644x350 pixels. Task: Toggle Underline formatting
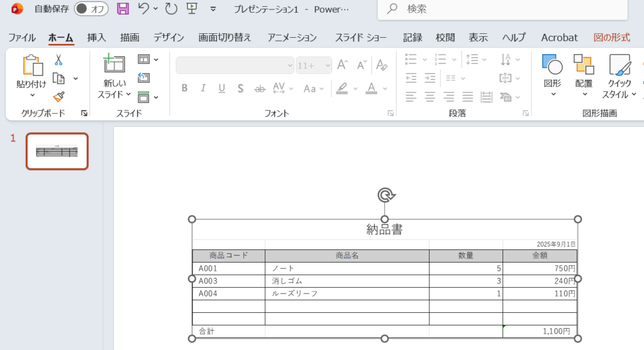click(x=222, y=88)
